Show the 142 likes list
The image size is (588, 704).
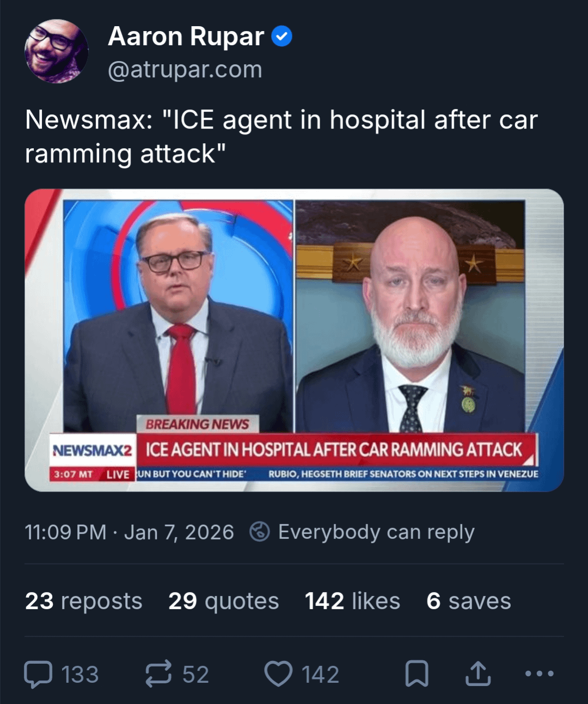point(352,601)
